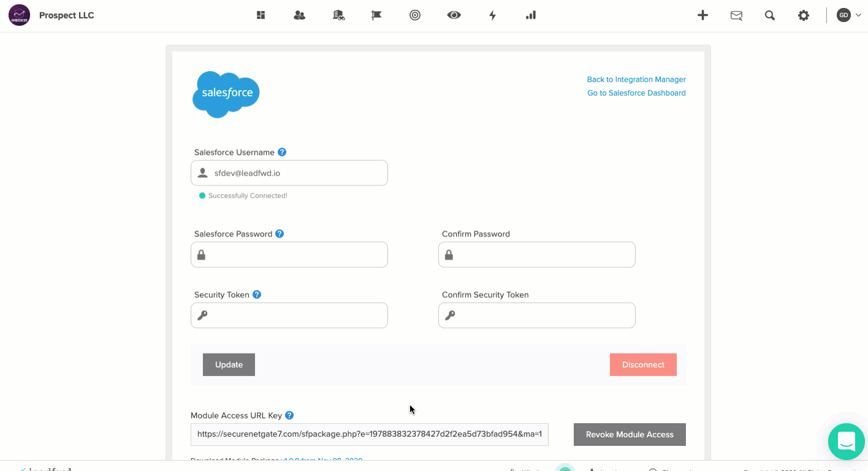Image resolution: width=868 pixels, height=471 pixels.
Task: Click the Prospect LLC account name
Action: click(67, 15)
